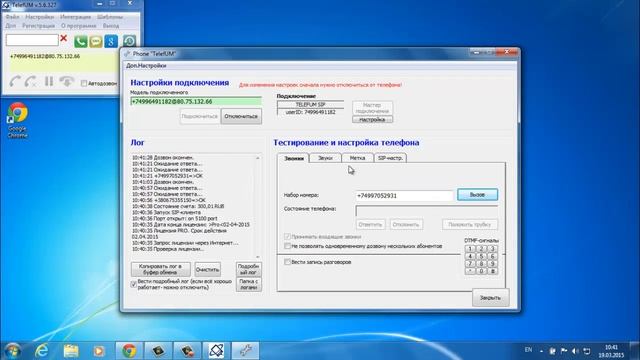640x360 pixels.
Task: Click the action center flag tray icon
Action: point(564,351)
